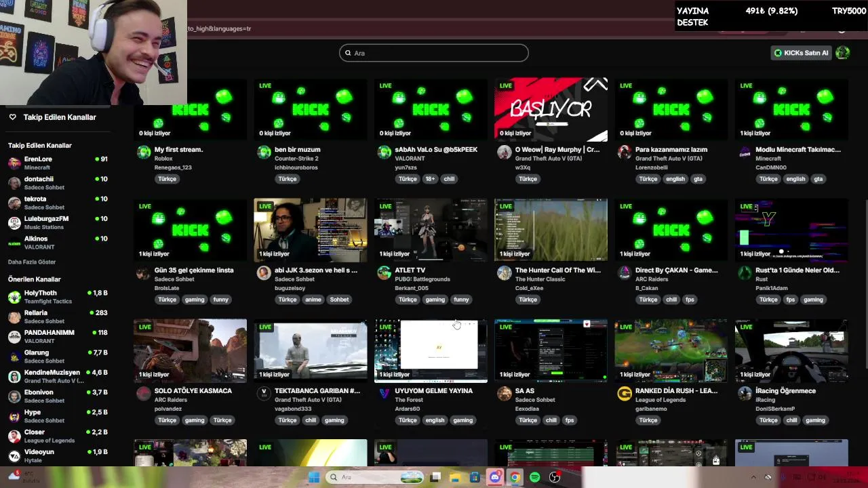This screenshot has height=488, width=868.
Task: Expand Daha Fazla Göster in followed channels
Action: [x=32, y=262]
